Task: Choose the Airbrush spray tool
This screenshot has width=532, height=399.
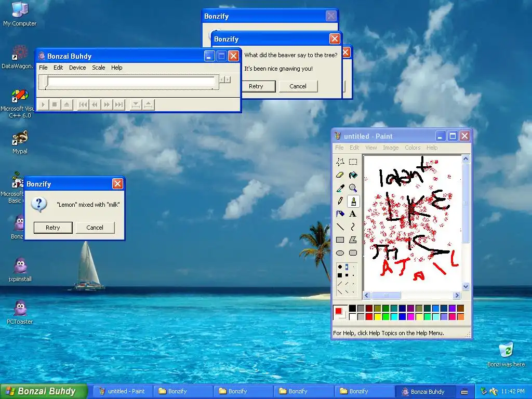Action: 340,214
